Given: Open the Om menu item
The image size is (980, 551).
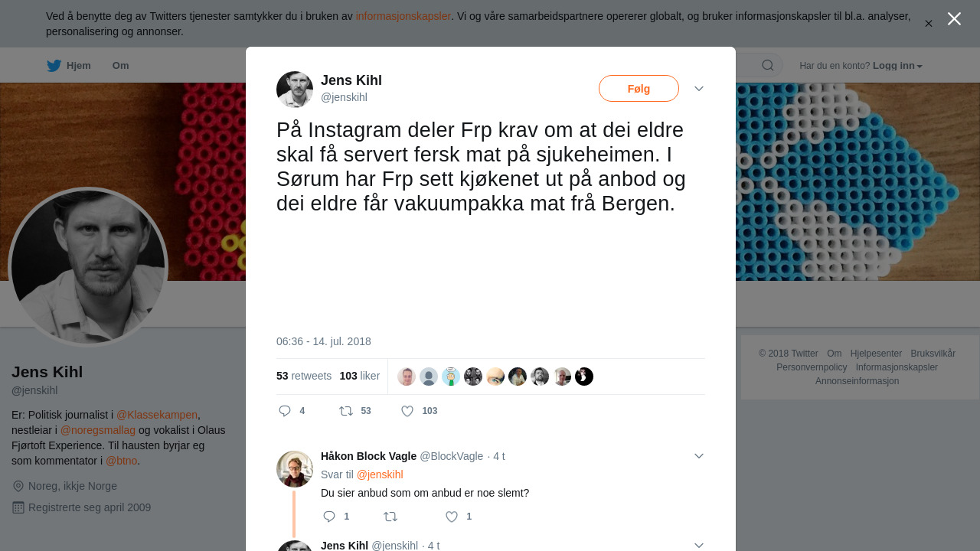Looking at the screenshot, I should [x=121, y=66].
